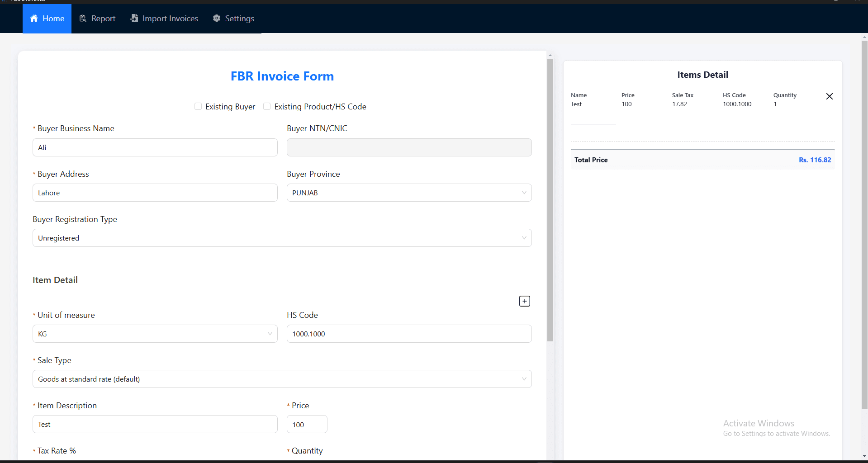Select the Price input box

click(x=307, y=425)
